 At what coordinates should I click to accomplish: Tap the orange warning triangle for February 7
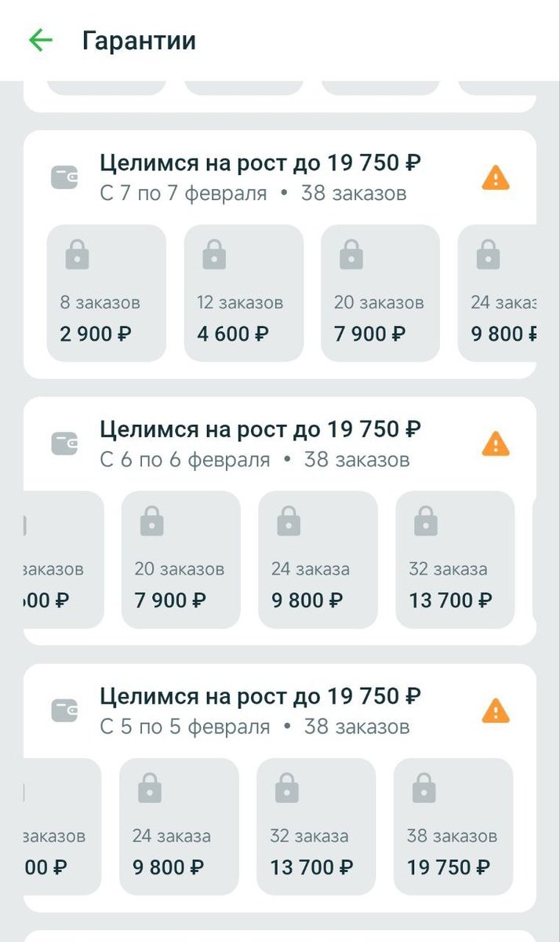pos(494,177)
